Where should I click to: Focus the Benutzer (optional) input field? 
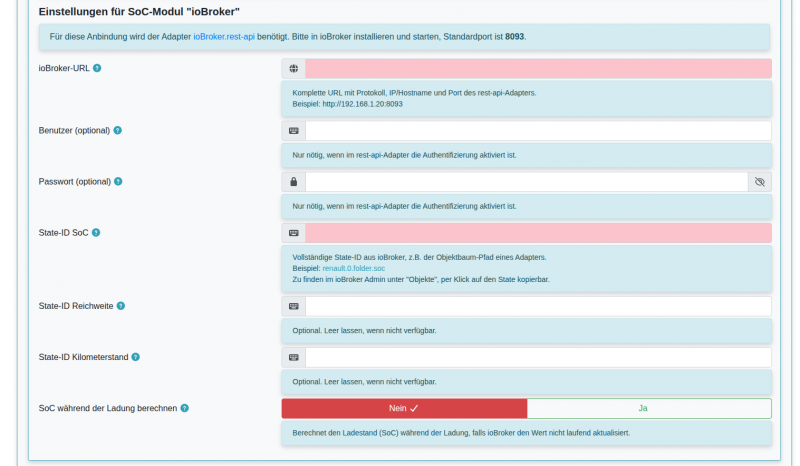pos(538,131)
